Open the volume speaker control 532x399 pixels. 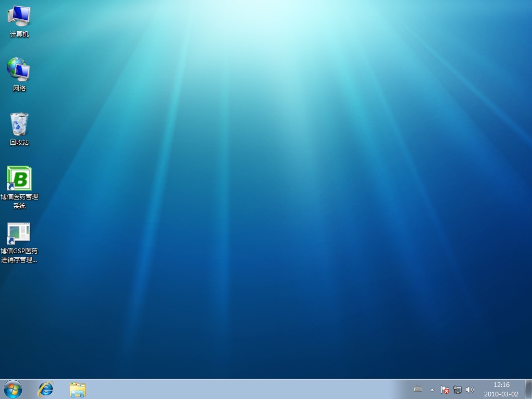pyautogui.click(x=470, y=389)
